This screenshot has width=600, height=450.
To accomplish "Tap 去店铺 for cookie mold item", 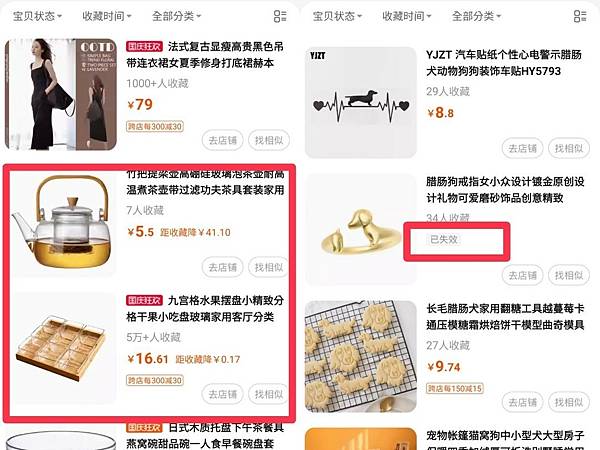I will (x=522, y=402).
